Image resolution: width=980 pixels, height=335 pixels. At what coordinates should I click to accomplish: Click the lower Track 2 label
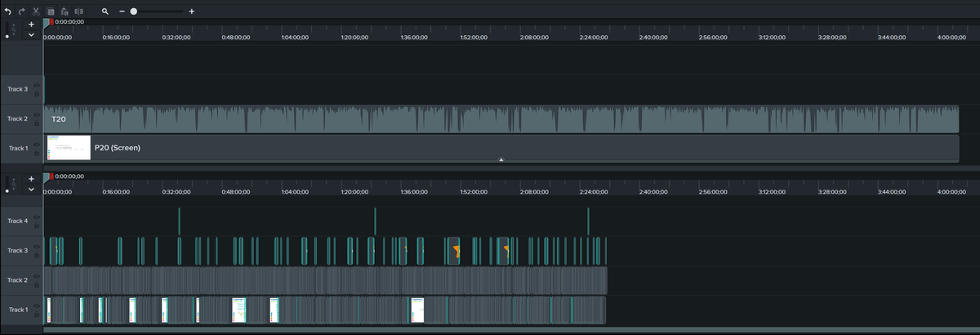(x=18, y=279)
